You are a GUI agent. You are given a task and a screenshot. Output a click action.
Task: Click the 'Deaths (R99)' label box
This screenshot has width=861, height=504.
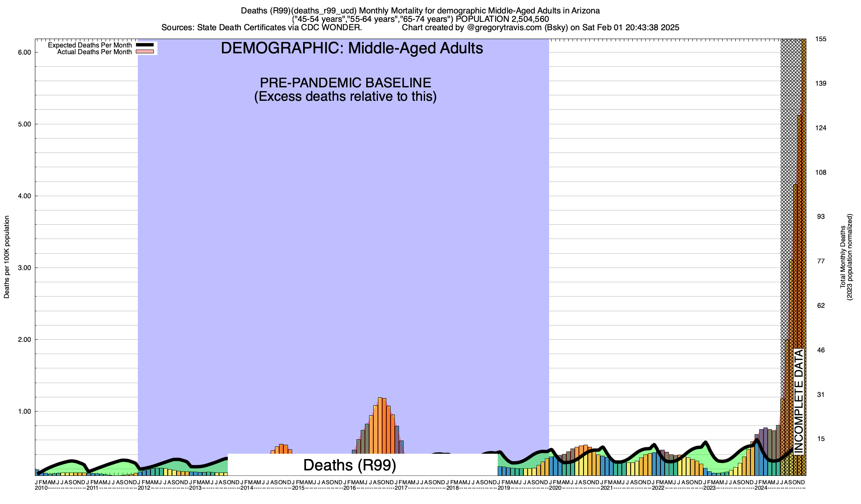[x=363, y=465]
